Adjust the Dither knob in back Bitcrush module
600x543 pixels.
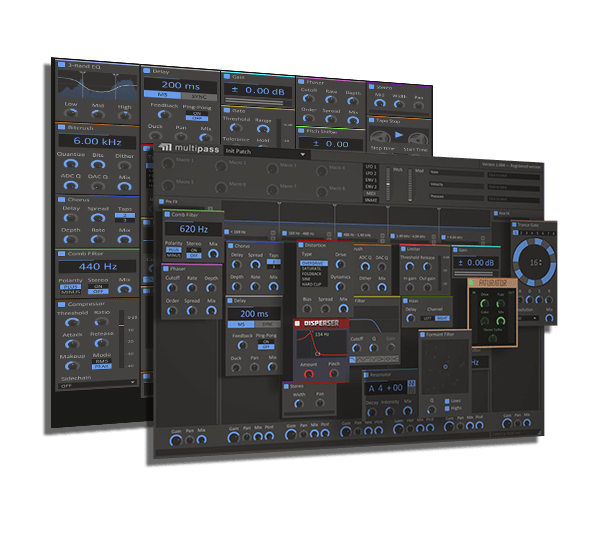click(x=124, y=166)
